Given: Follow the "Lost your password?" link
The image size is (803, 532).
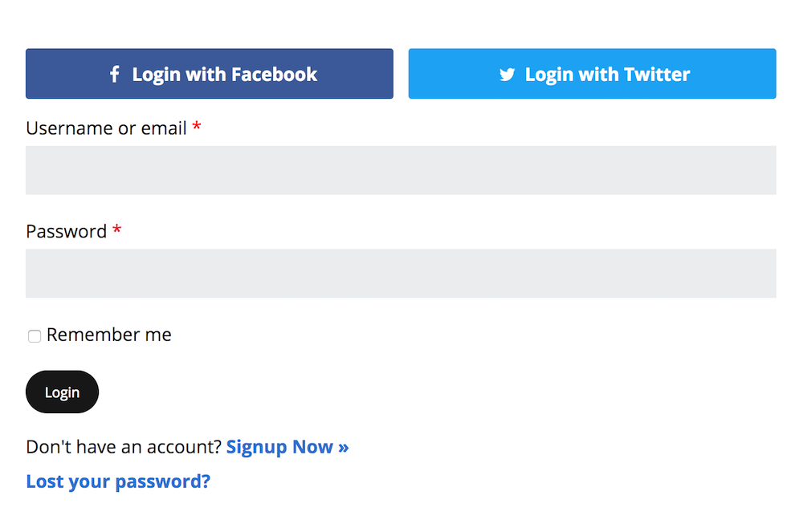Looking at the screenshot, I should [x=118, y=481].
